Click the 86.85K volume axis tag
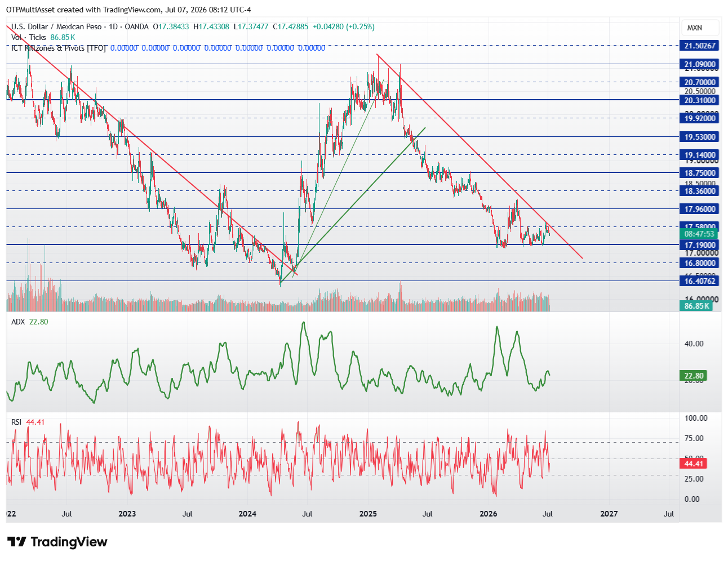 click(x=696, y=306)
